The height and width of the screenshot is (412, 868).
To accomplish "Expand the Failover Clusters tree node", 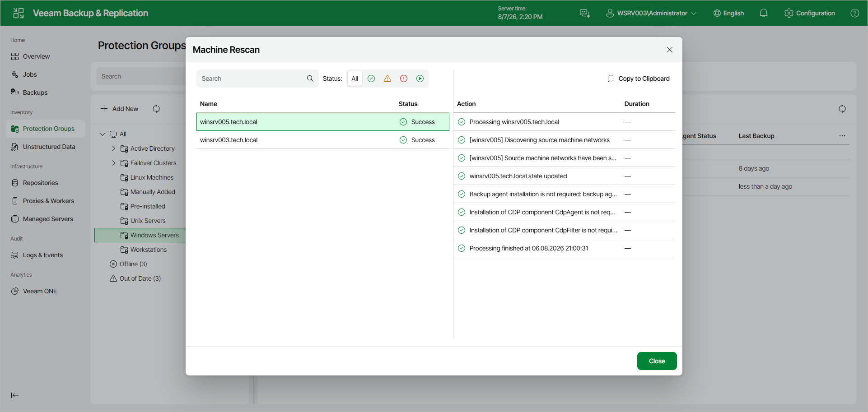I will tap(113, 163).
